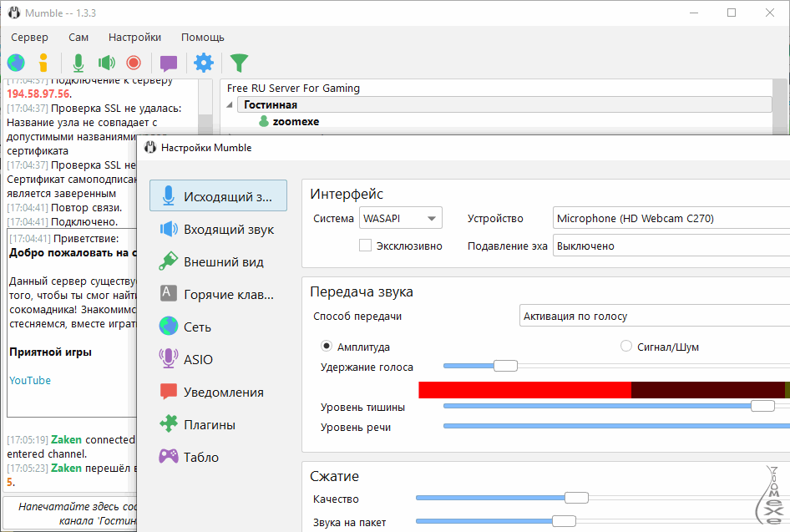Open the YouTube link in welcome message

(x=30, y=380)
